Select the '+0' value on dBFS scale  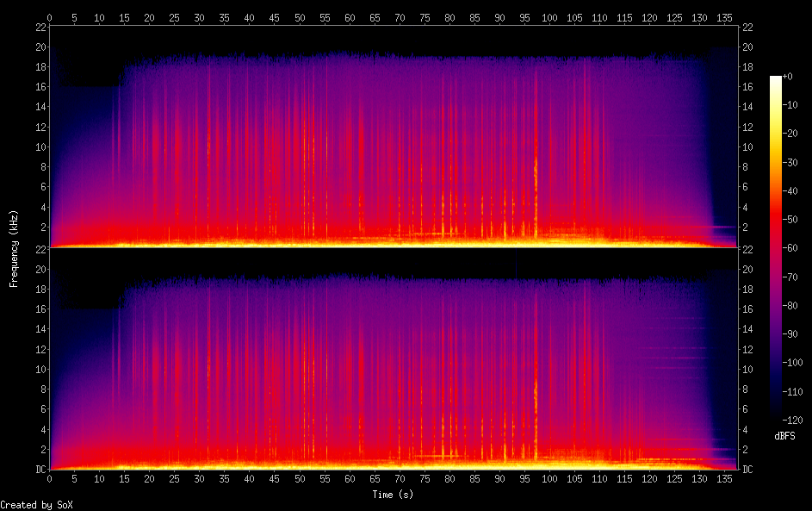tap(788, 76)
